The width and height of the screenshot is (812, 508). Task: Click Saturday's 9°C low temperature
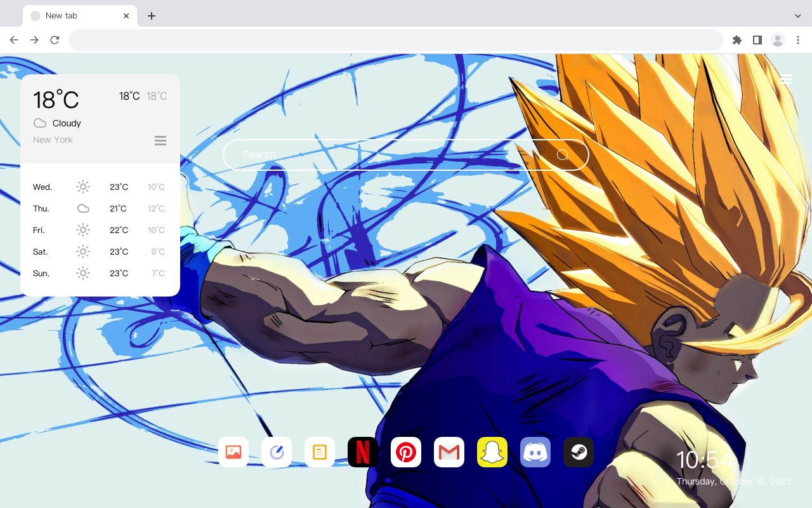[158, 251]
